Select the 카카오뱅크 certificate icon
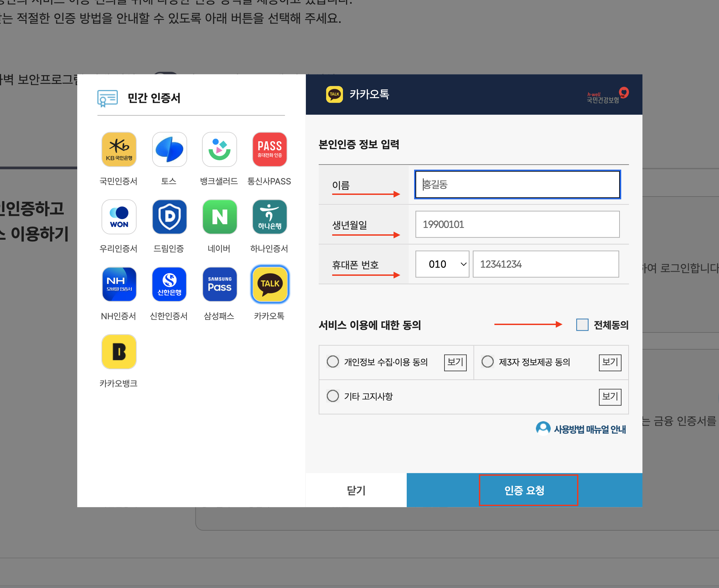719x588 pixels. pos(119,352)
